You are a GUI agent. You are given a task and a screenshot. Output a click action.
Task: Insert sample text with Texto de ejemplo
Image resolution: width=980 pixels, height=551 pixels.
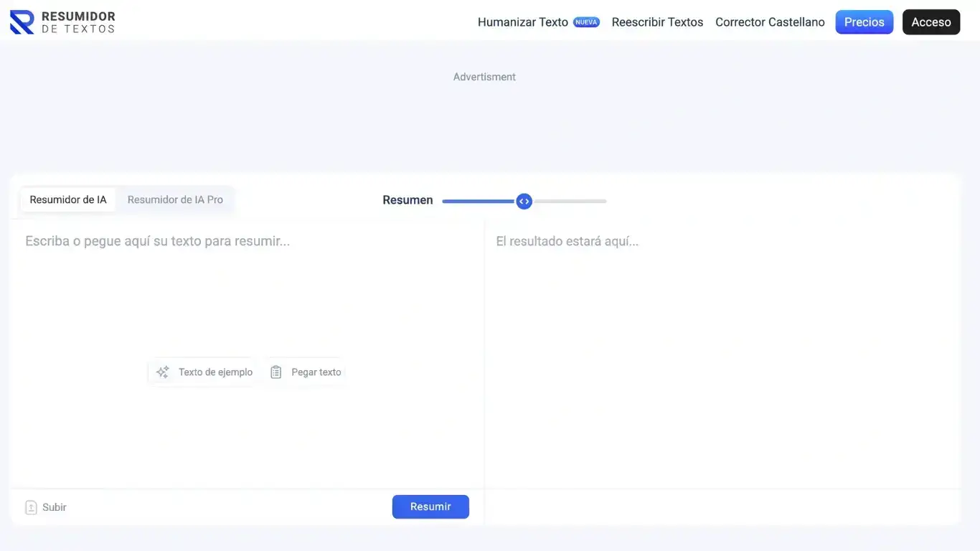pos(215,372)
